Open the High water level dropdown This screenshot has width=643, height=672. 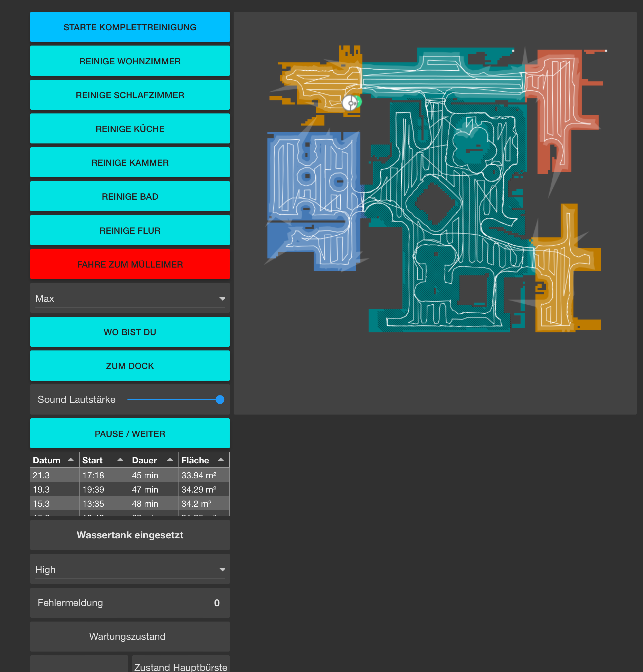[x=130, y=569]
